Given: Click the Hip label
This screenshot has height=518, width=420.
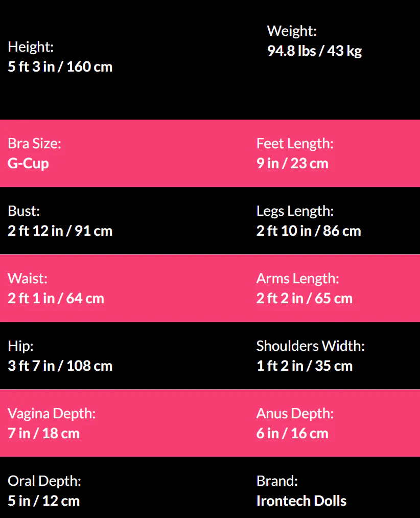Looking at the screenshot, I should 20,346.
